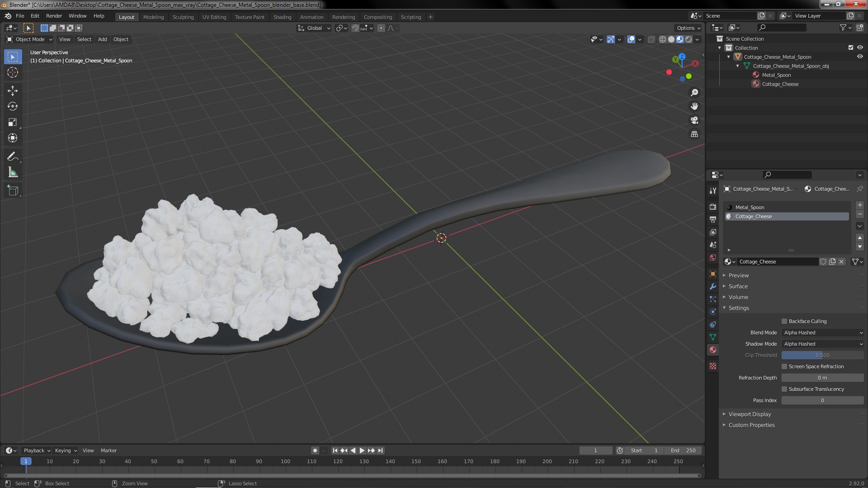Click the Add Cube tool

pos(13,191)
